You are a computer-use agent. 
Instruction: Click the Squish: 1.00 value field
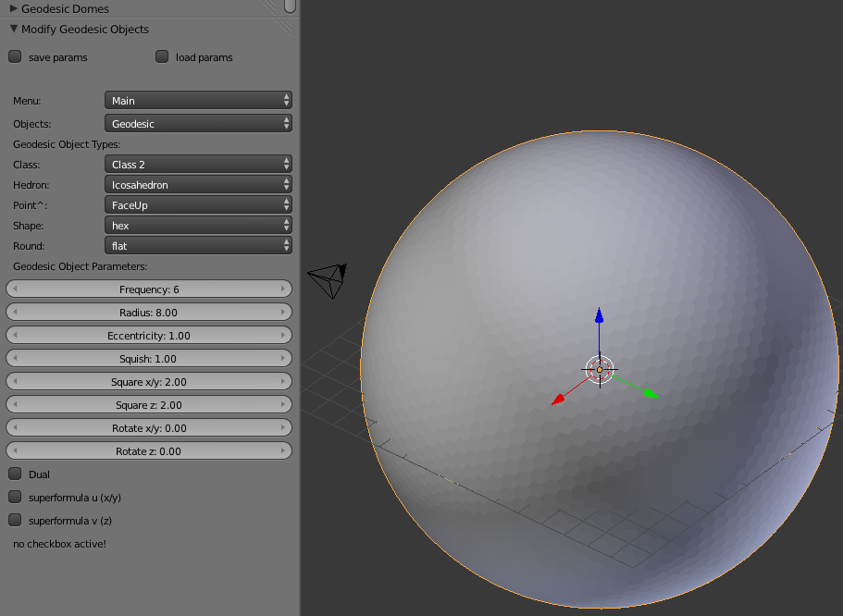149,359
